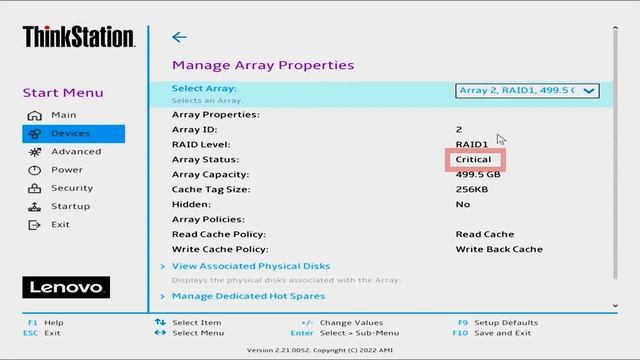Click the Change Values hint
Image resolution: width=640 pixels, height=360 pixels.
point(342,322)
